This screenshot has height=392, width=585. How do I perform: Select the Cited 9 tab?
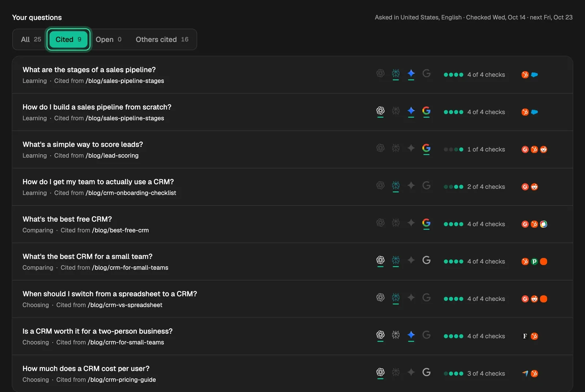[68, 39]
